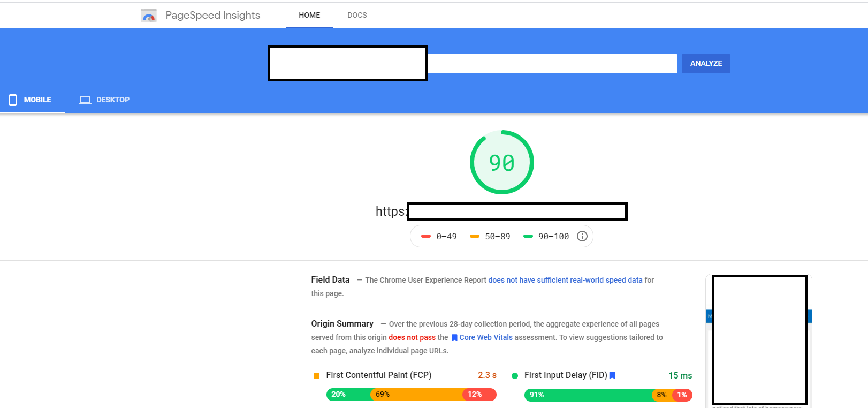Switch to the MOBILE tab
868x408 pixels.
[x=32, y=100]
